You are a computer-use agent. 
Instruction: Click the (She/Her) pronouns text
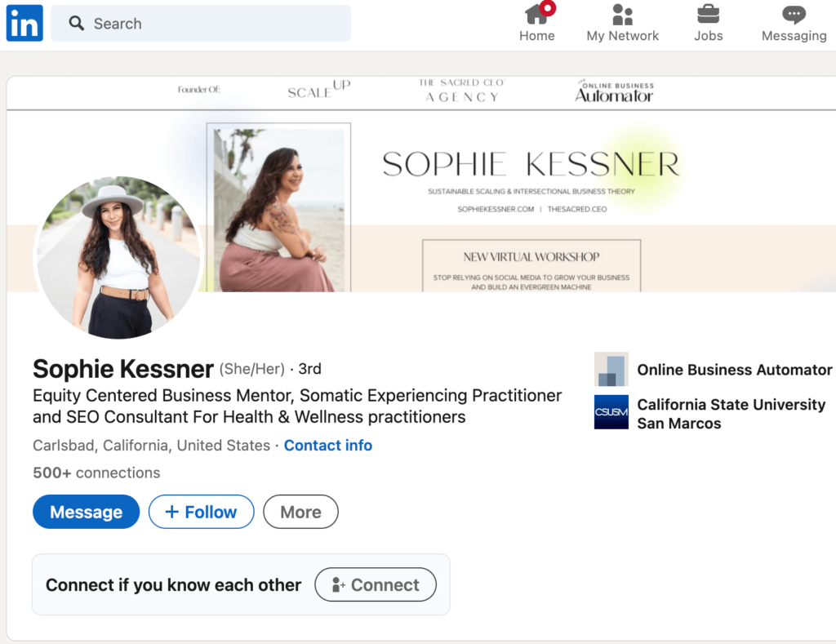[x=252, y=369]
